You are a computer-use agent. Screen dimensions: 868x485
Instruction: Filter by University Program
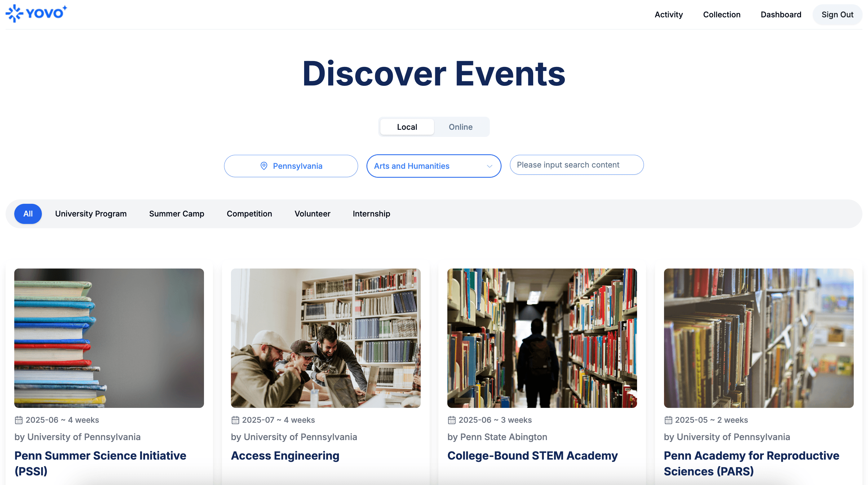(x=91, y=214)
